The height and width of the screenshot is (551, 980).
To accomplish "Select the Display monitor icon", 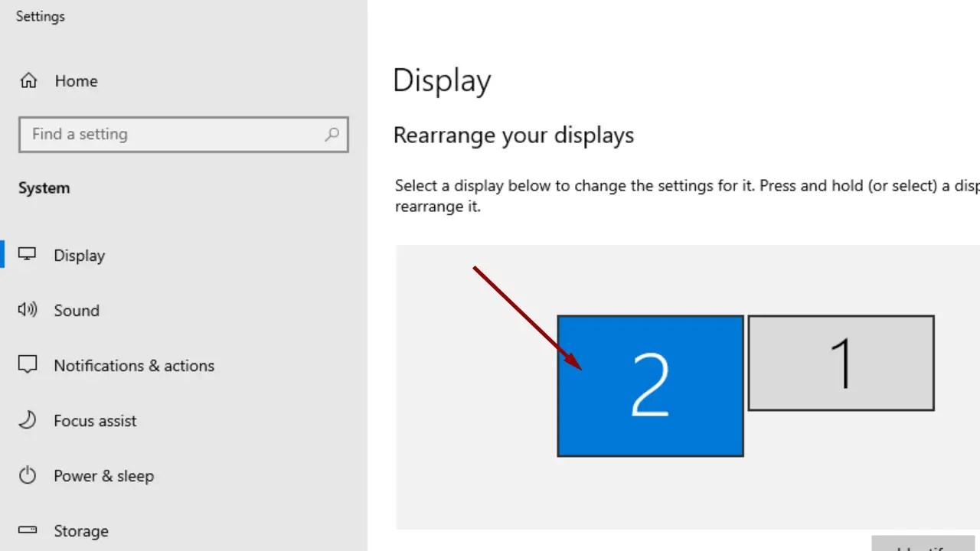I will coord(28,254).
